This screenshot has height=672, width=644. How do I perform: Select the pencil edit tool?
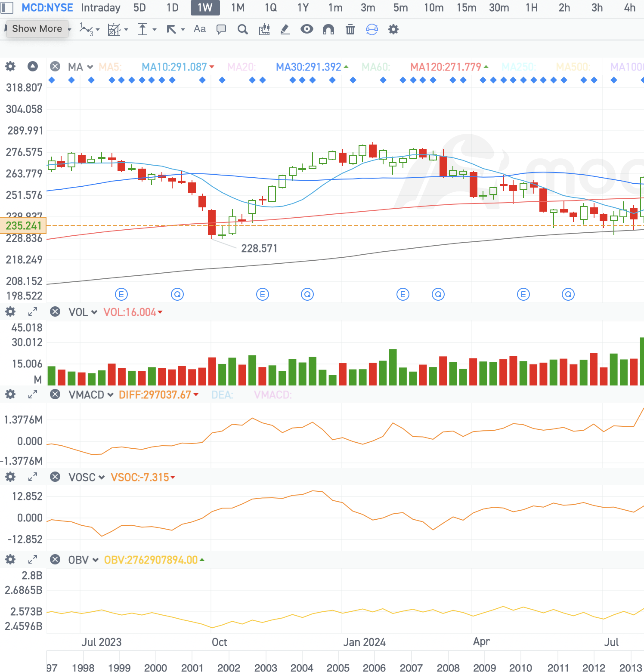point(285,29)
